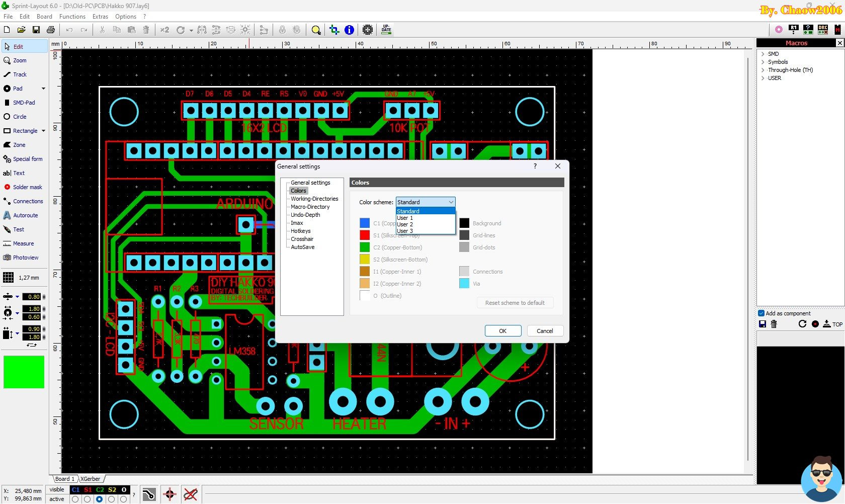Uncheck the Add as component checkbox
This screenshot has height=504, width=845.
pyautogui.click(x=762, y=313)
